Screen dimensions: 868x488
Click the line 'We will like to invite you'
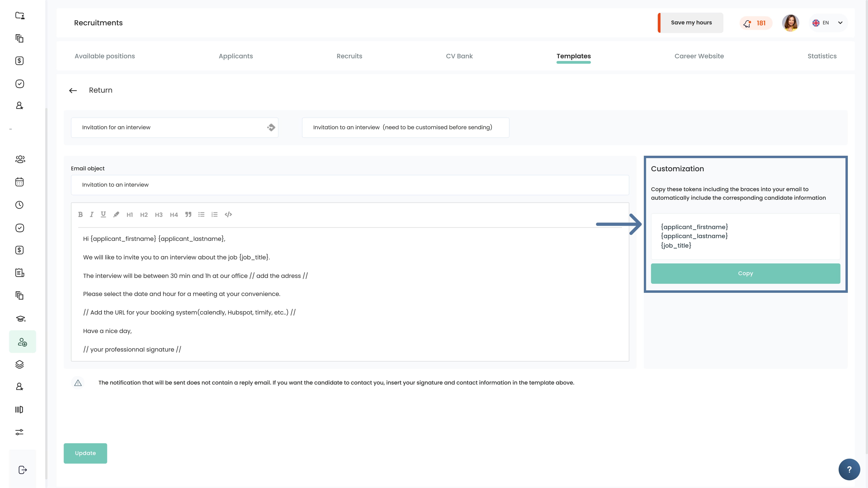click(177, 257)
